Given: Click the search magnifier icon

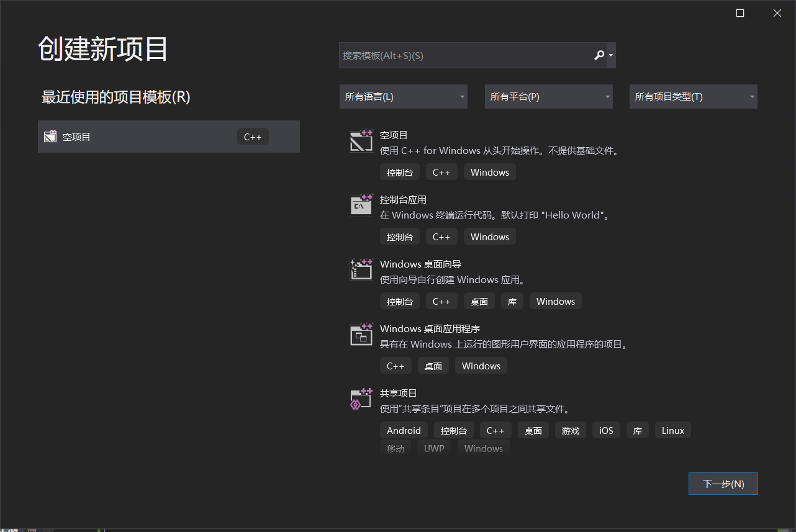Looking at the screenshot, I should (599, 55).
